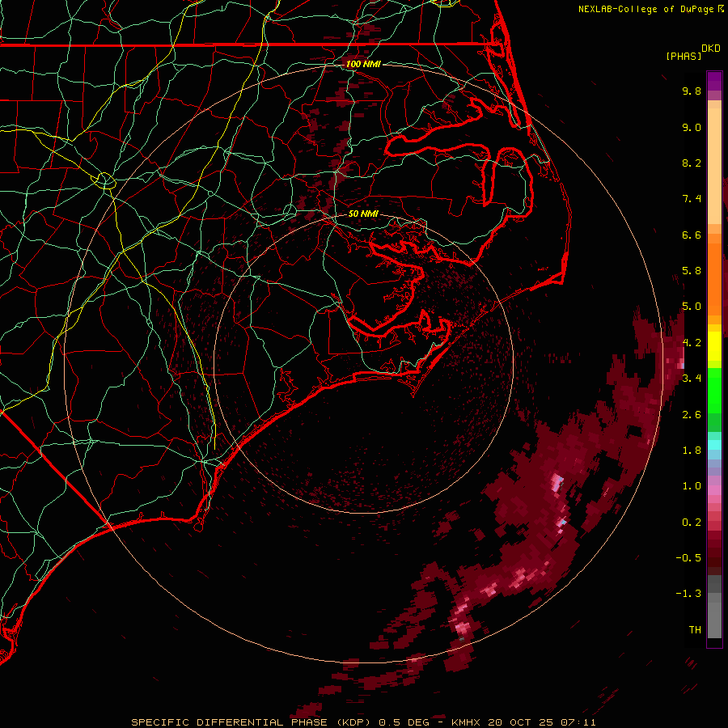728x728 pixels.
Task: Click the 50 NMI range ring label
Action: (x=363, y=214)
